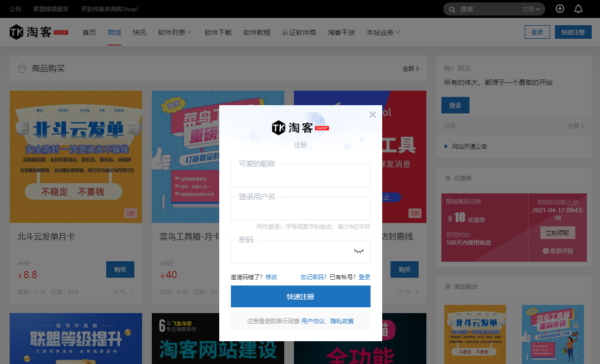Open 联盟等级提升 product banner
Screen dimensions: 600x364
[76, 338]
